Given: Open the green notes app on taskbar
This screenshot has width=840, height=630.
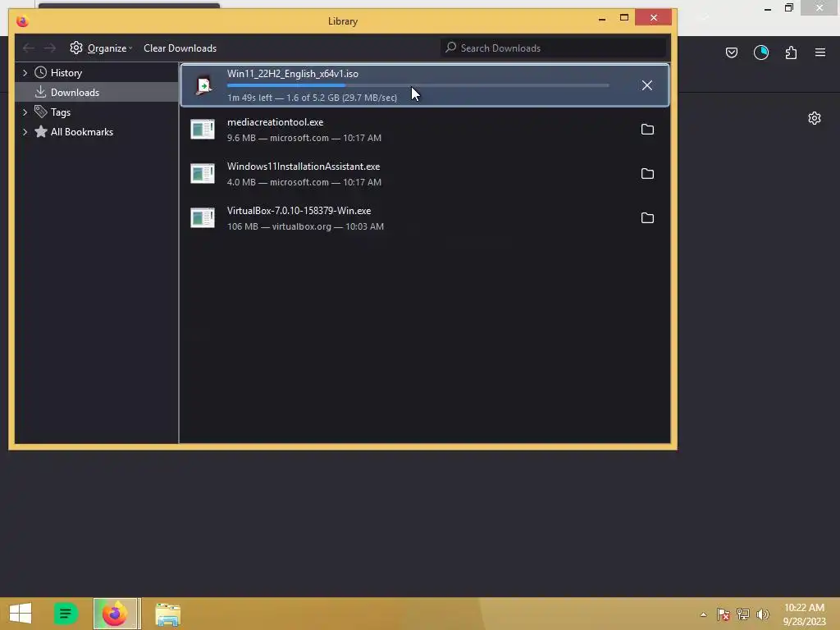Looking at the screenshot, I should tap(66, 614).
